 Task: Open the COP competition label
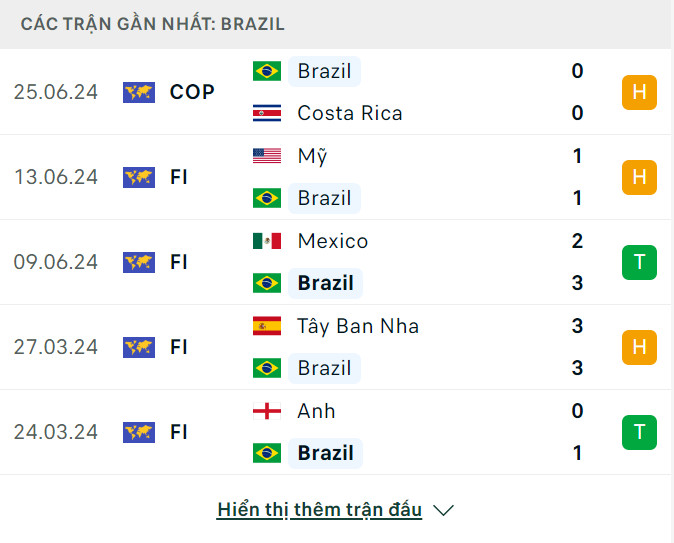[192, 92]
